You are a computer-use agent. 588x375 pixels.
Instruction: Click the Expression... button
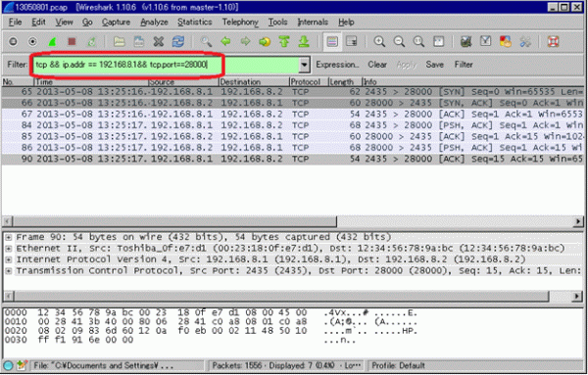pyautogui.click(x=337, y=65)
